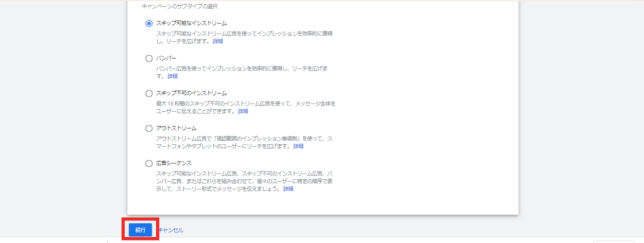The width and height of the screenshot is (644, 243).
Task: Click the スキップ可能なインストリーム label text
Action: (191, 23)
